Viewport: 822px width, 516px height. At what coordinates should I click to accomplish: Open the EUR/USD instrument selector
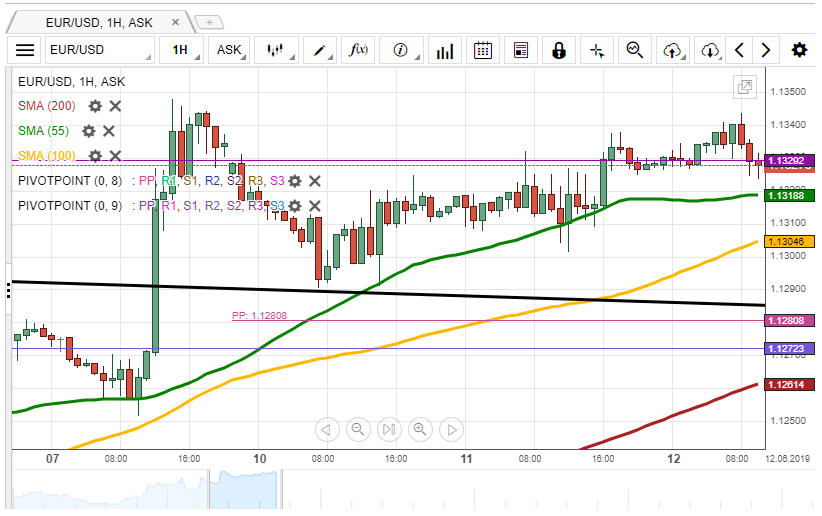tap(100, 50)
